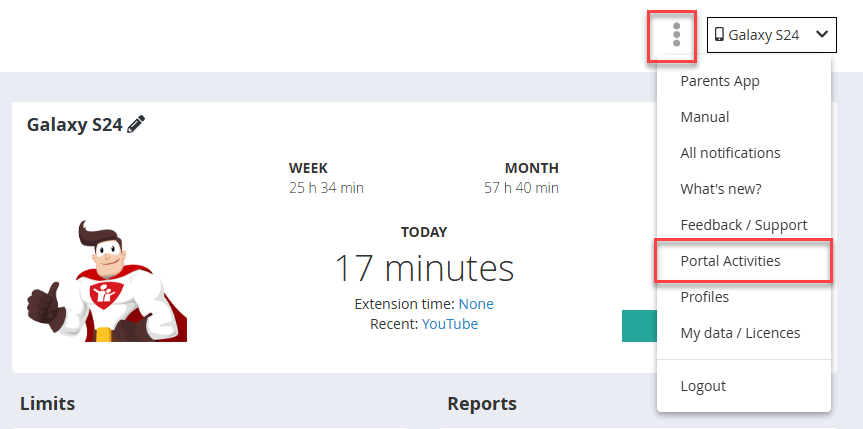
Task: Open the Manual menu entry
Action: click(x=705, y=117)
